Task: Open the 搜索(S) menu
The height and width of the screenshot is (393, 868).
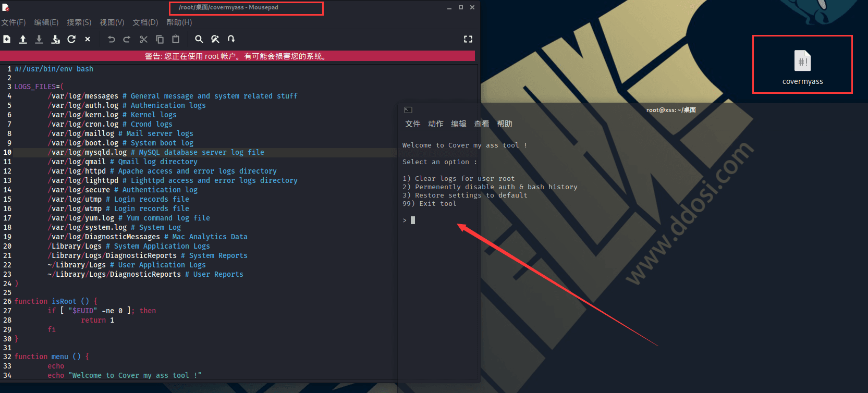Action: click(79, 22)
